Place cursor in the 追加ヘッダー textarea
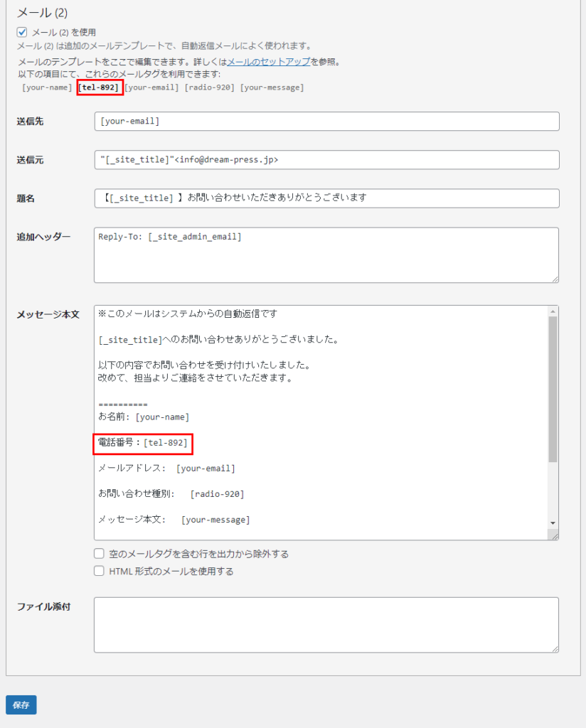This screenshot has width=586, height=728. click(326, 255)
